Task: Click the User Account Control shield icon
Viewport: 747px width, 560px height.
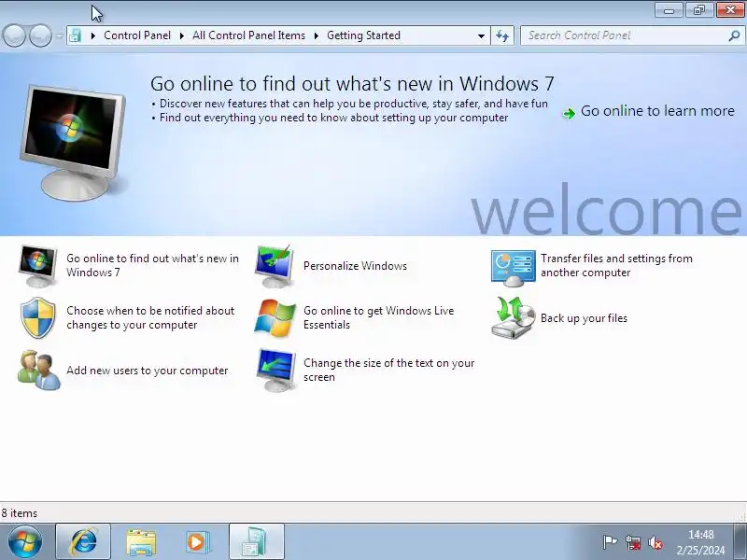Action: click(x=38, y=317)
